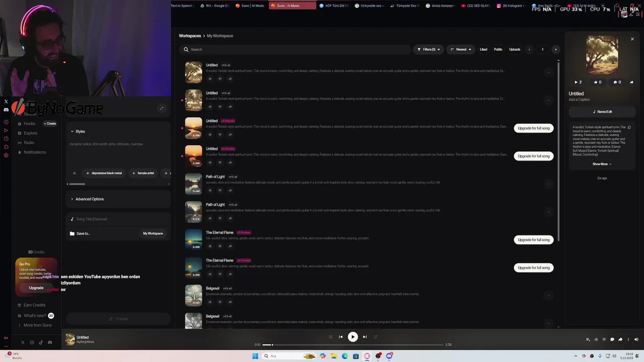Skip to next track in player bar
Screen dimensions: 644x362
pyautogui.click(x=365, y=337)
